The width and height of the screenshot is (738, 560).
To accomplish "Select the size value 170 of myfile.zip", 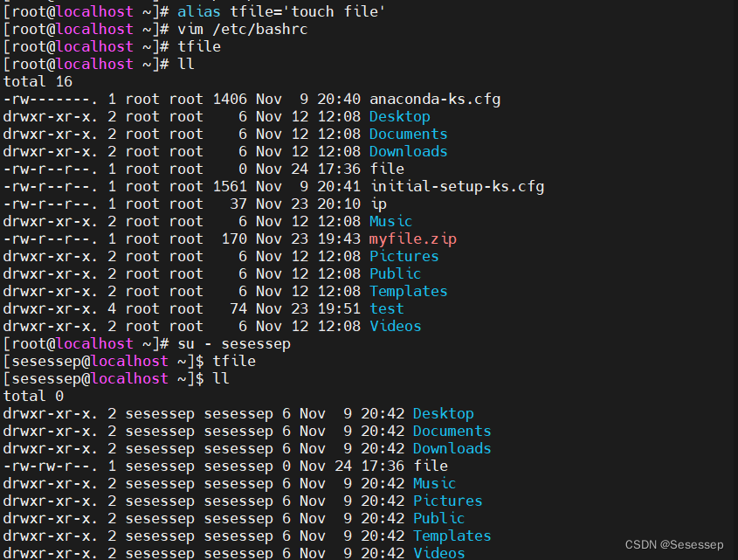I will tap(234, 239).
